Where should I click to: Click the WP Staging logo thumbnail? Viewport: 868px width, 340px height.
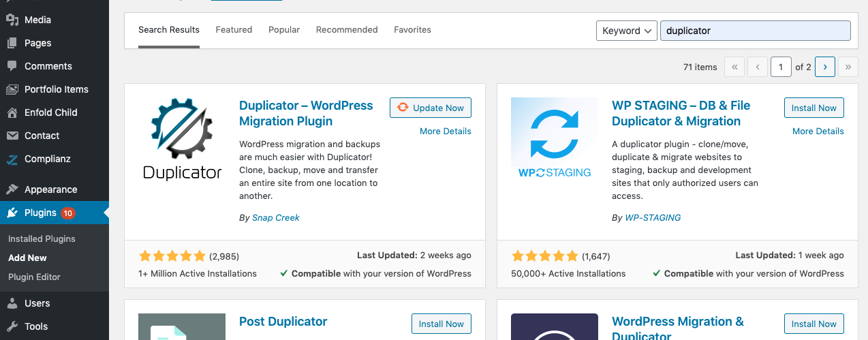point(555,141)
